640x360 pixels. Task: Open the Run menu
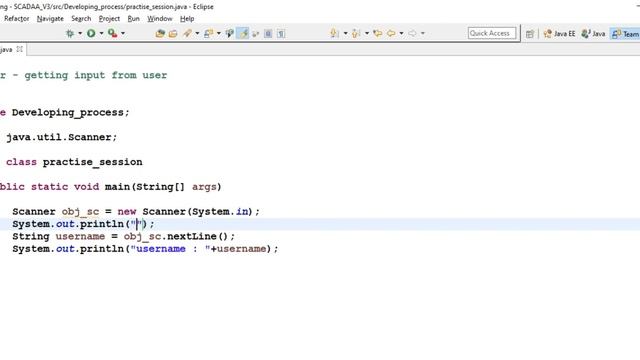(133, 19)
